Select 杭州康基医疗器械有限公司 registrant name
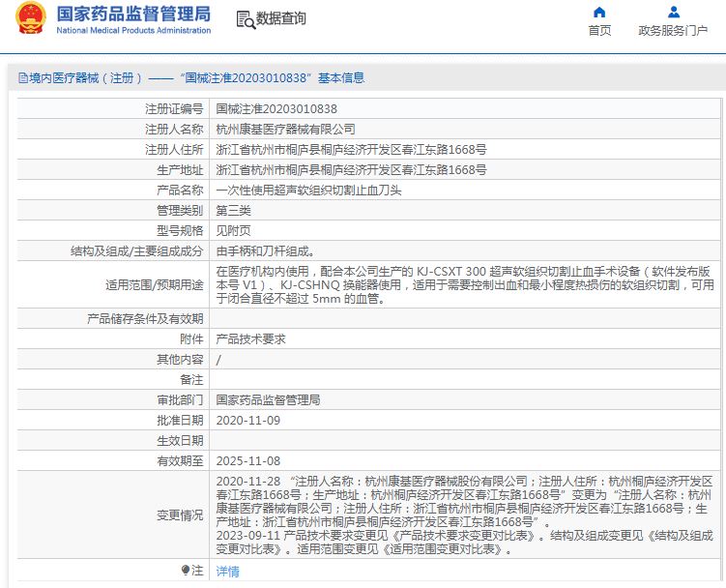This screenshot has height=588, width=726. click(286, 130)
